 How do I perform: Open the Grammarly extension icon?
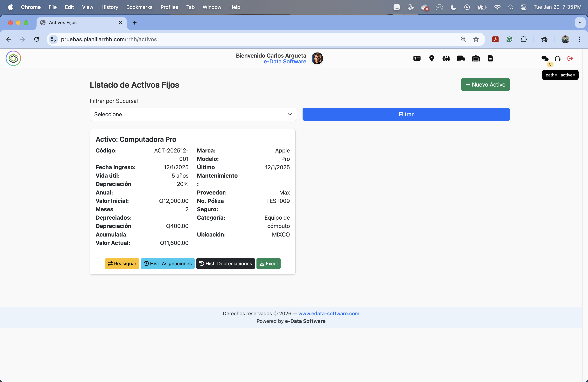tap(509, 39)
